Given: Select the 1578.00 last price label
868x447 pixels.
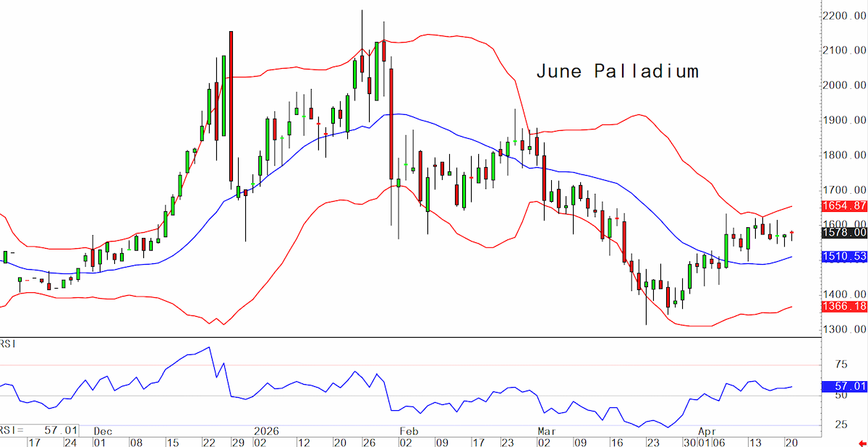Looking at the screenshot, I should (844, 232).
